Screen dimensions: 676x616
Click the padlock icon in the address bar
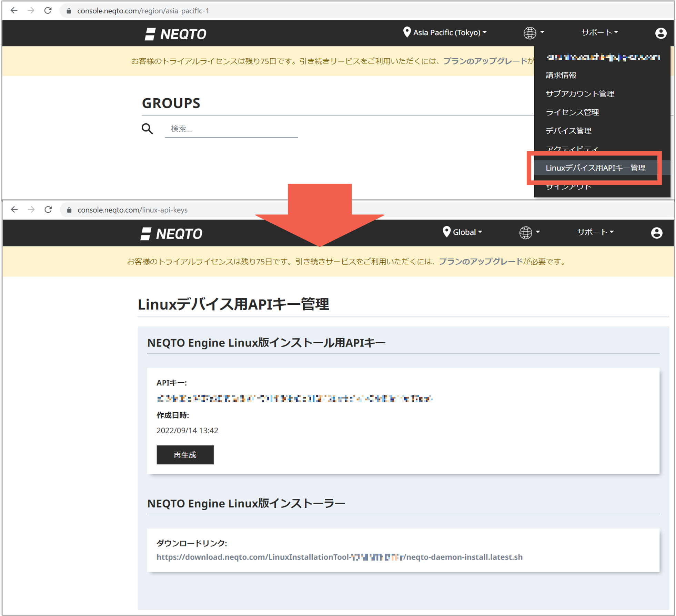[68, 11]
